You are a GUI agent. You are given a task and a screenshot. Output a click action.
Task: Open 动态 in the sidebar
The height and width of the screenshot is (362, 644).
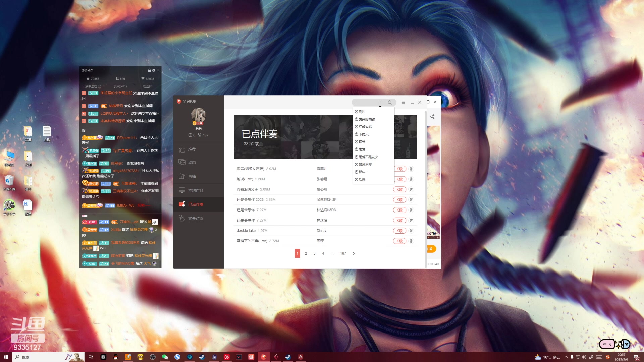(199, 162)
